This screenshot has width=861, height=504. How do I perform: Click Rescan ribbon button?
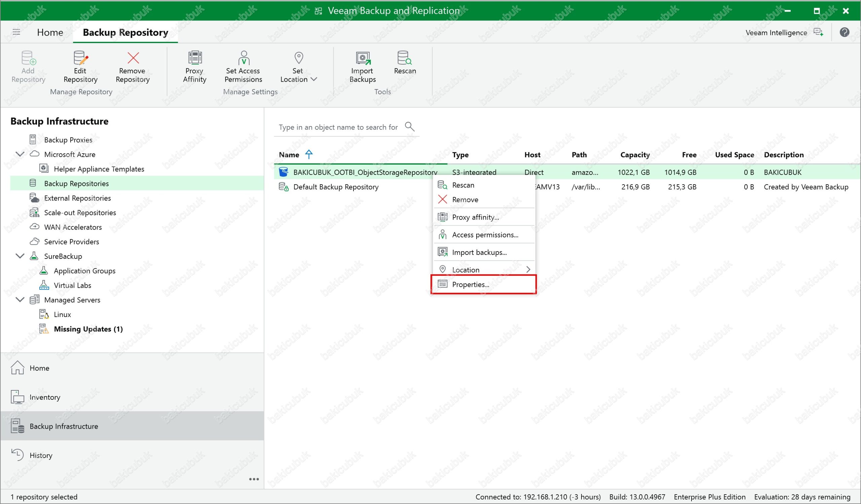(x=405, y=63)
